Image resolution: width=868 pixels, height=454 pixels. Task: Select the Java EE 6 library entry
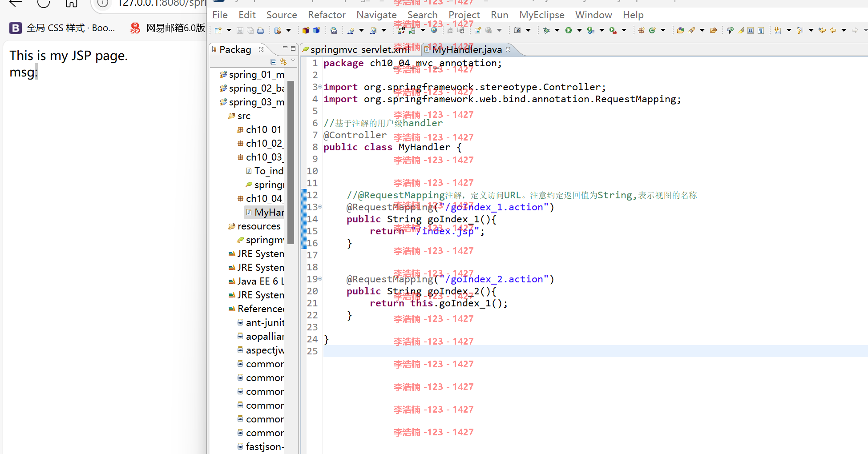[x=256, y=281]
